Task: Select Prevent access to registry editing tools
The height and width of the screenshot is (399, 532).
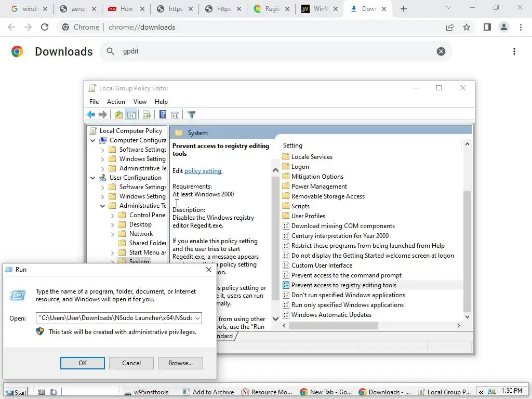Action: (x=344, y=285)
